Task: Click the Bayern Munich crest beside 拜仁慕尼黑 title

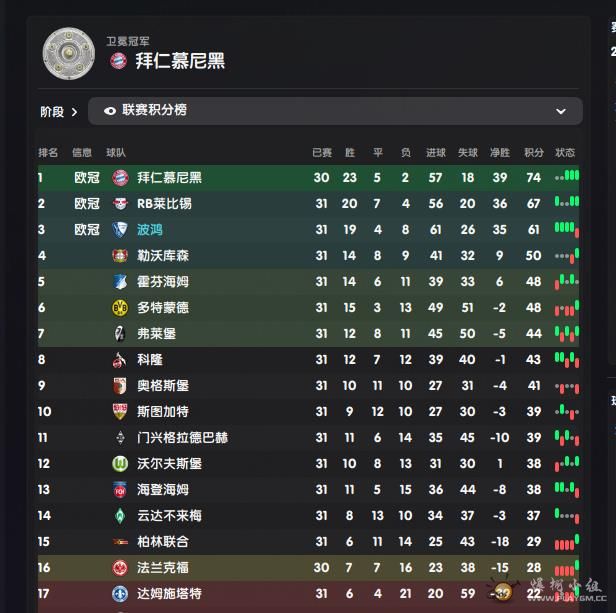Action: coord(118,61)
